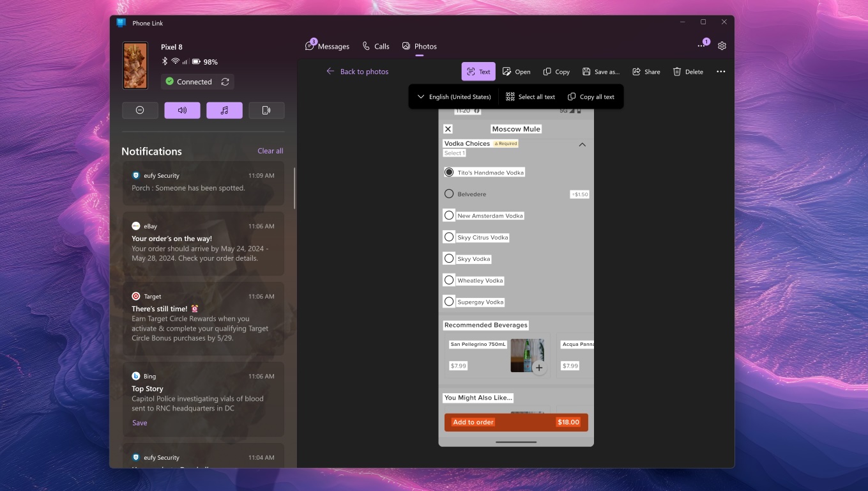The width and height of the screenshot is (868, 491).
Task: Toggle phone volume sound button
Action: [x=182, y=110]
